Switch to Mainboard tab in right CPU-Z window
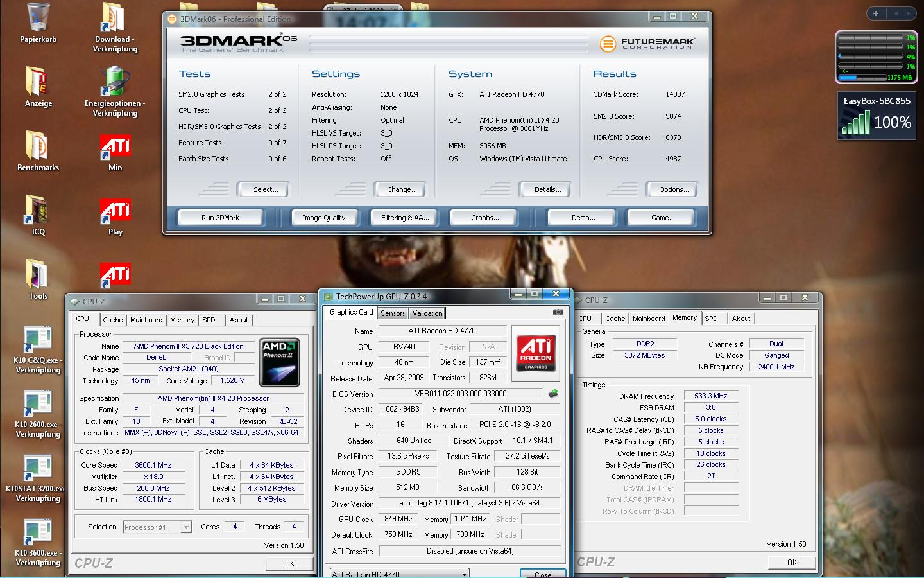This screenshot has height=578, width=924. 649,319
